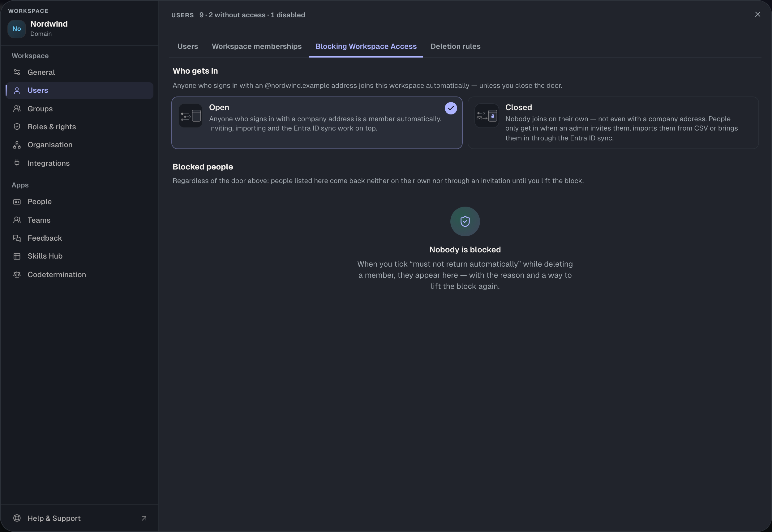Close the settings dialog with X
This screenshot has width=772, height=532.
(x=757, y=14)
